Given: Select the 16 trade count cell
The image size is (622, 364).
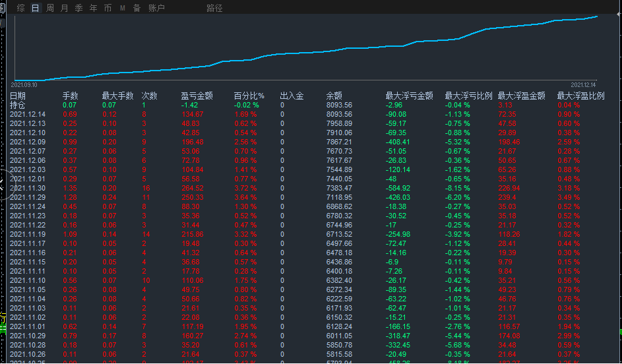Looking at the screenshot, I should click(146, 188).
